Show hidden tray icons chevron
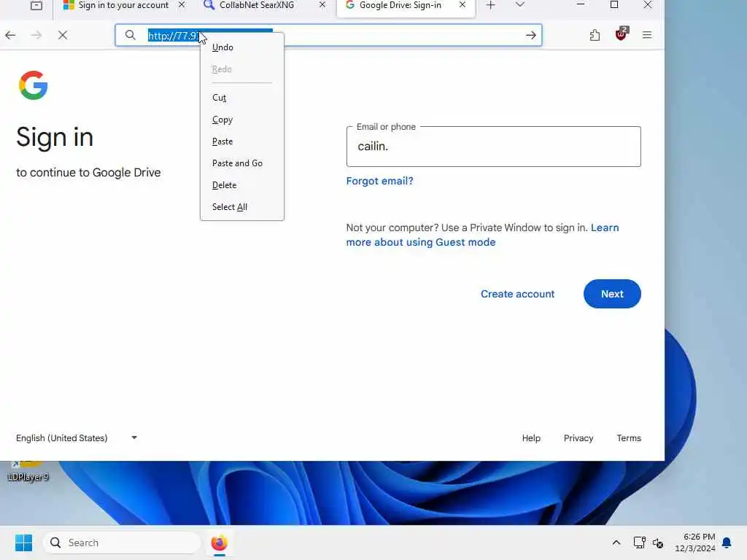 click(616, 542)
